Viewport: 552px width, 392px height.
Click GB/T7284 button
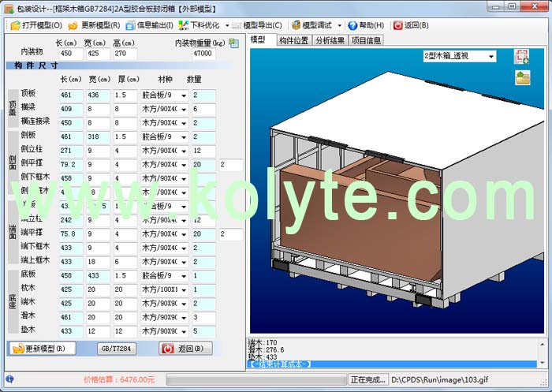(117, 349)
